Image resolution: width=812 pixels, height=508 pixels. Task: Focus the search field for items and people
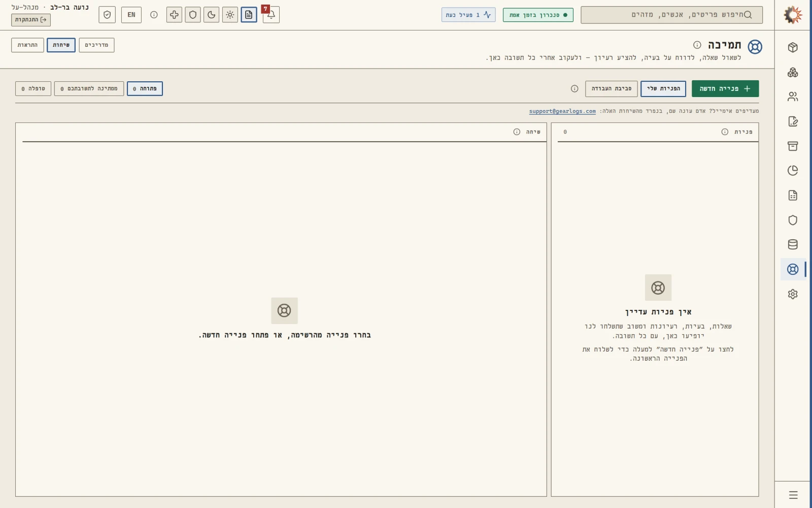(x=671, y=15)
